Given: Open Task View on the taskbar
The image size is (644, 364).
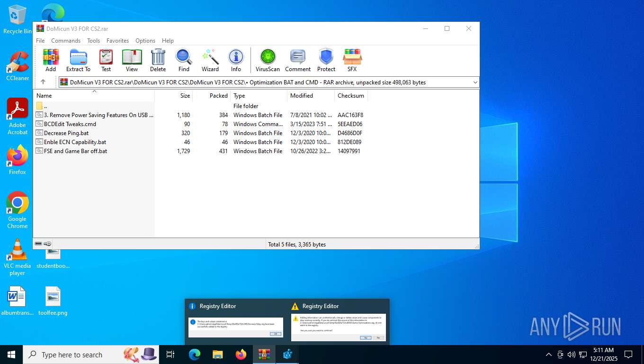Looking at the screenshot, I should [x=170, y=355].
